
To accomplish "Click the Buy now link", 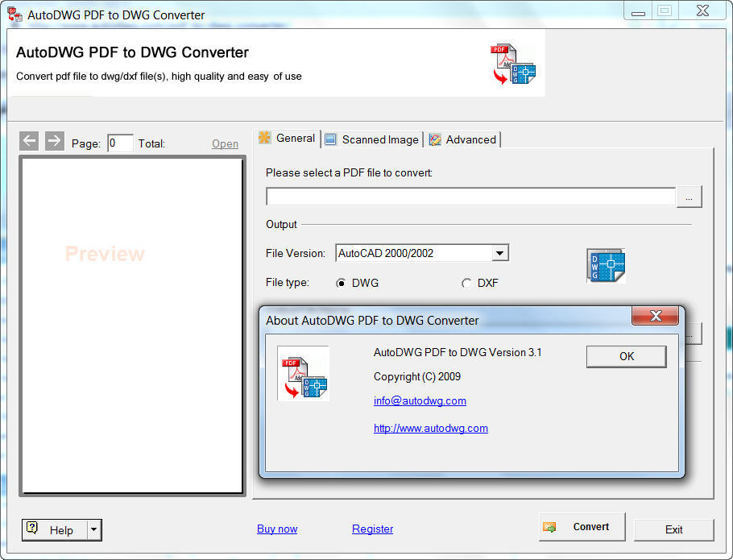I will click(x=277, y=529).
